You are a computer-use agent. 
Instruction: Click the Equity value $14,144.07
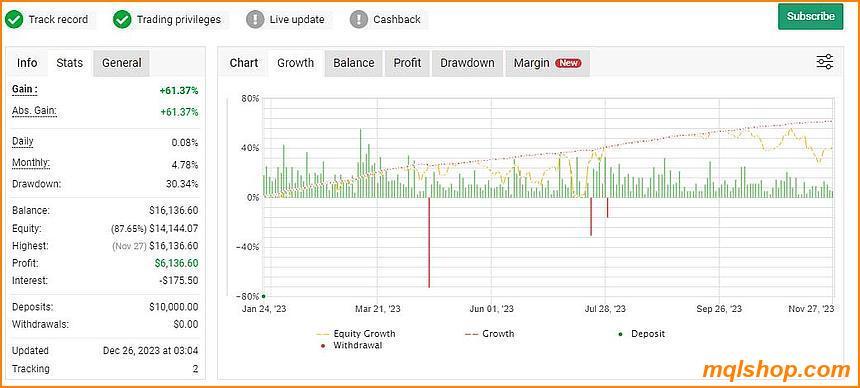(x=173, y=228)
